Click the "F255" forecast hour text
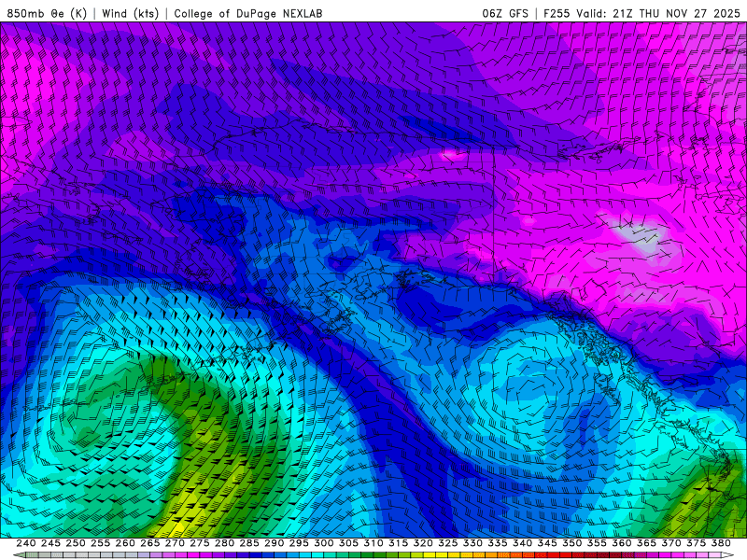The image size is (747, 560). (557, 13)
